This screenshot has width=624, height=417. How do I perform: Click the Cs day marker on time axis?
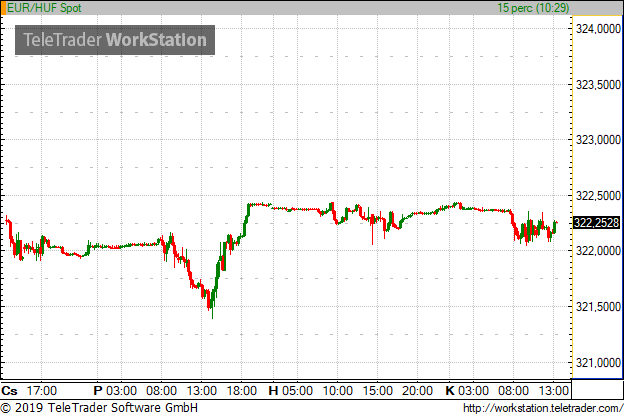pos(9,390)
